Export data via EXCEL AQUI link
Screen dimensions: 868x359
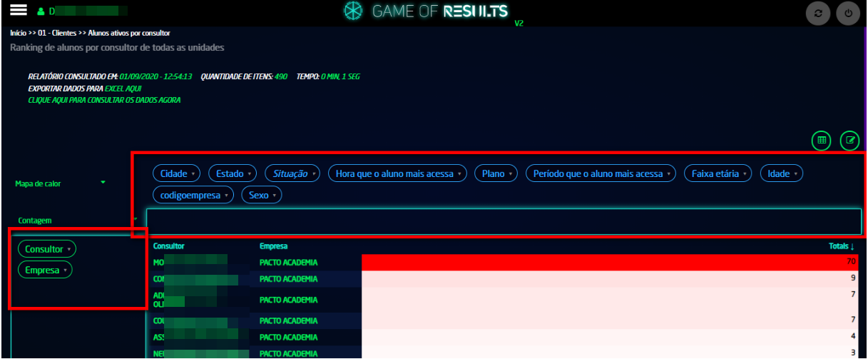(x=123, y=88)
